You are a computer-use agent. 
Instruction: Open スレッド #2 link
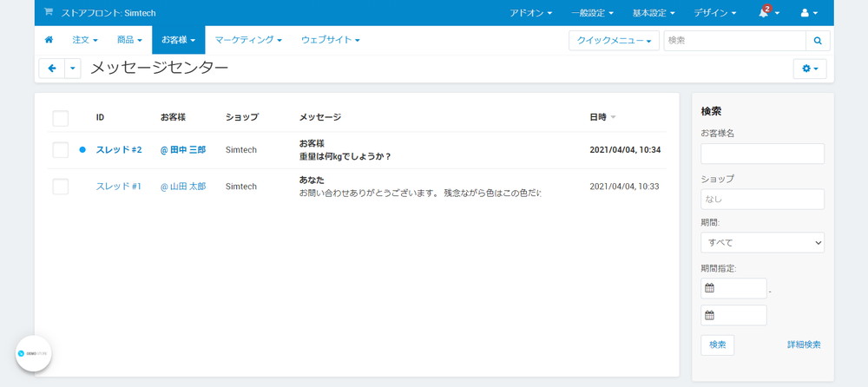119,150
